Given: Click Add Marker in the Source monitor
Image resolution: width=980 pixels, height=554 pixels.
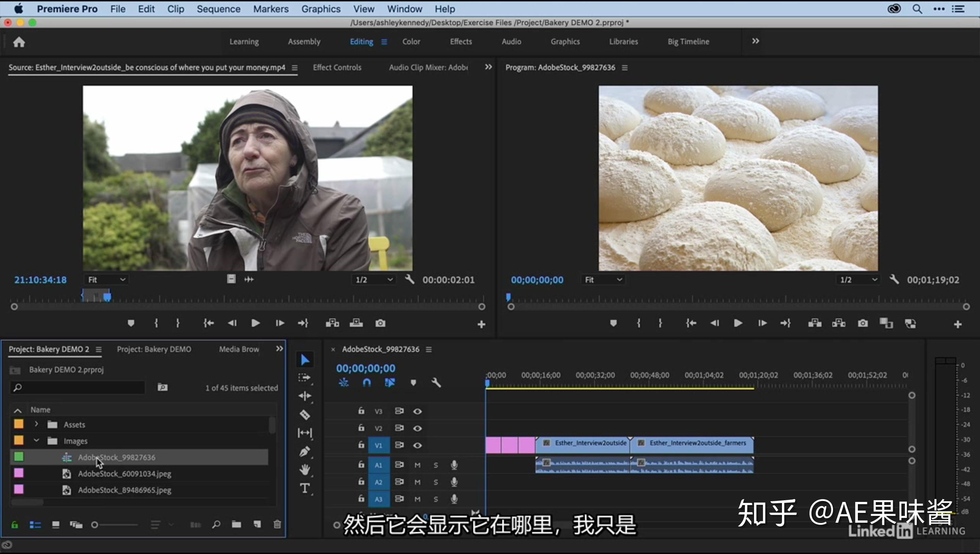Looking at the screenshot, I should [x=131, y=323].
